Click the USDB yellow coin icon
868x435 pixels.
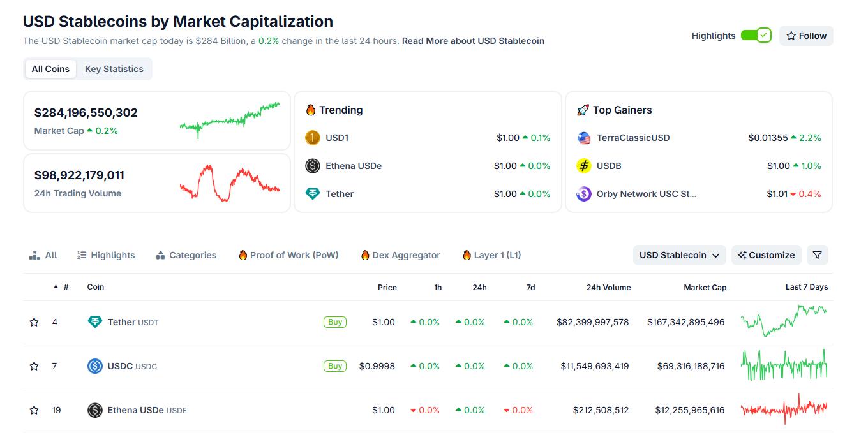coord(584,166)
